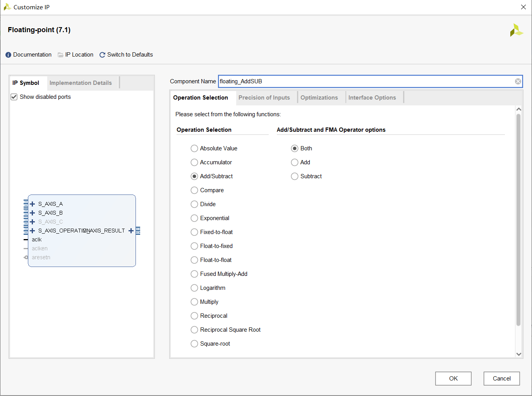
Task: Expand the S_AXIS_B port plus icon
Action: coord(33,213)
